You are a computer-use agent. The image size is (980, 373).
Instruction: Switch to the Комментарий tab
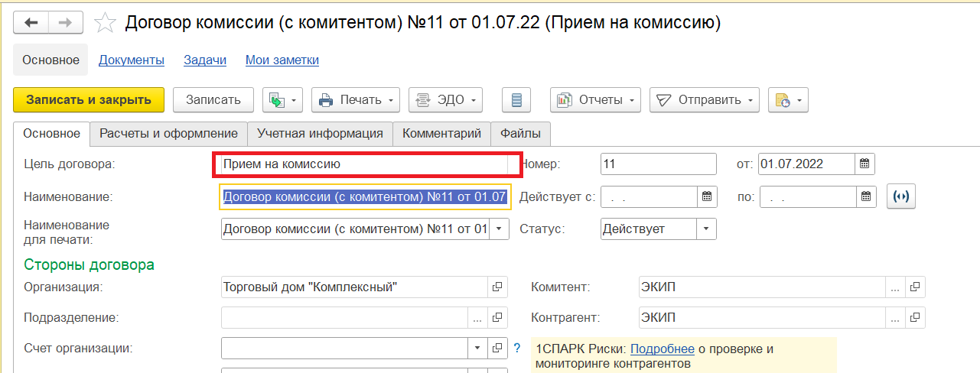(442, 133)
